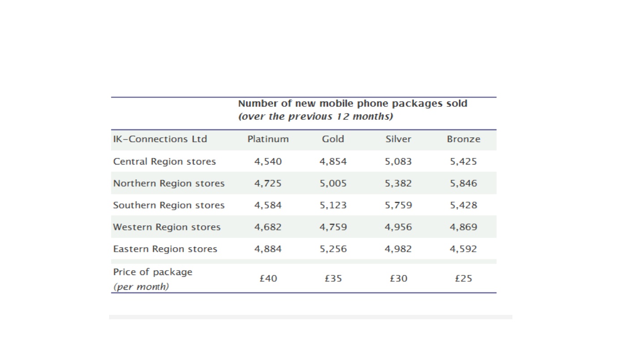Viewport: 622px width, 364px height.
Task: Click the value 5,083 in the Silver column
Action: click(398, 161)
